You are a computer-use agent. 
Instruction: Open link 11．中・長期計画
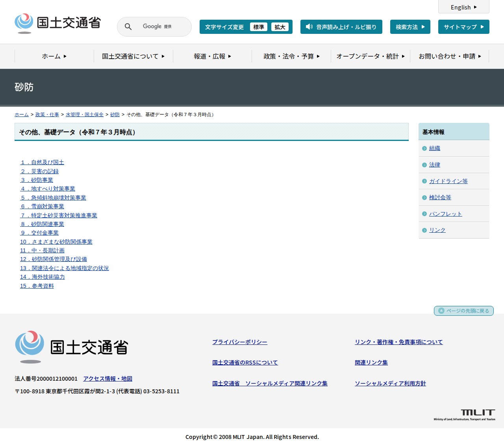point(42,250)
